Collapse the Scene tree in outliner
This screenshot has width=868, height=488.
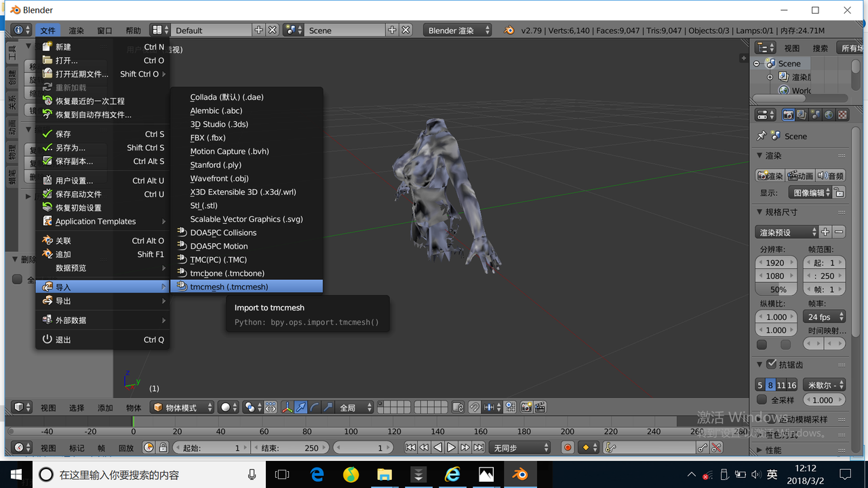tap(757, 63)
